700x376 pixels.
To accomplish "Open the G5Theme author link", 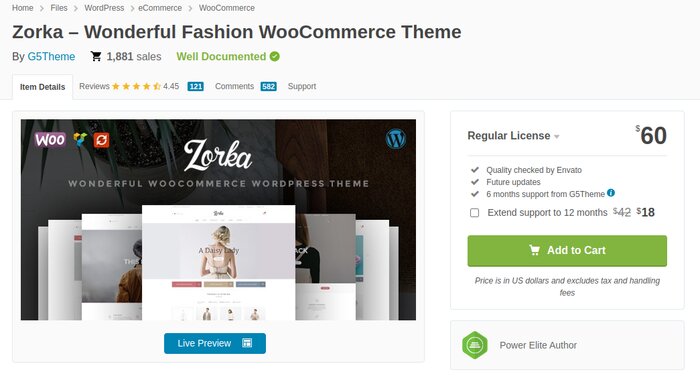I will click(x=51, y=56).
